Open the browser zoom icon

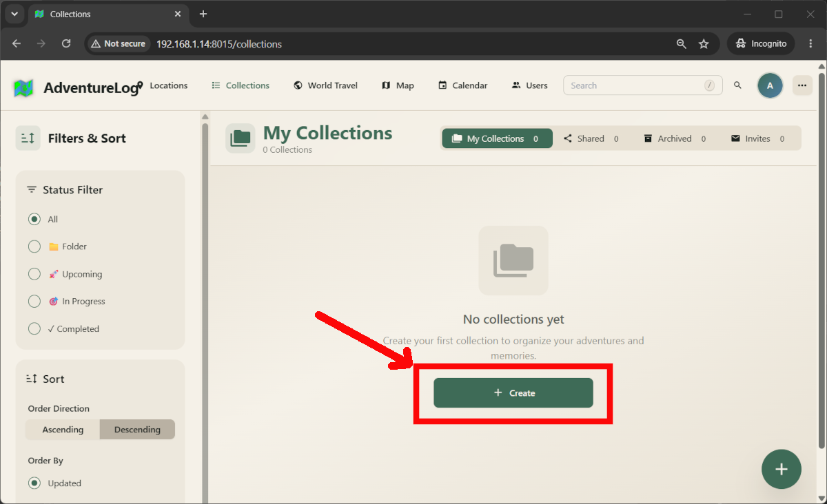pyautogui.click(x=681, y=43)
